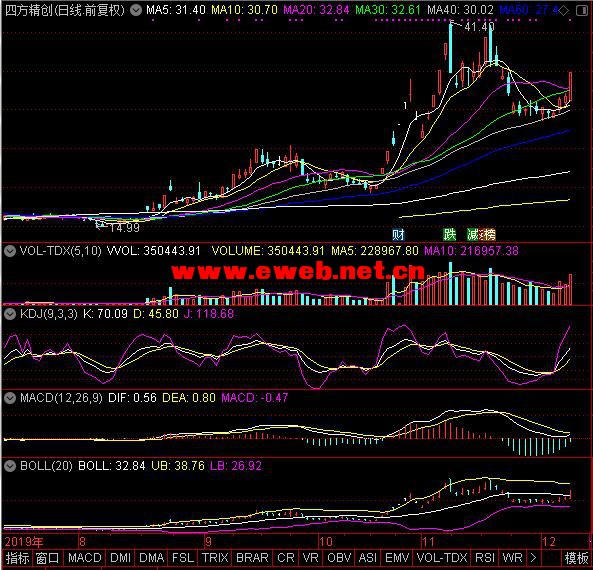Expand the VOL-TDX indicator menu arrow
The image size is (593, 570).
(x=10, y=251)
